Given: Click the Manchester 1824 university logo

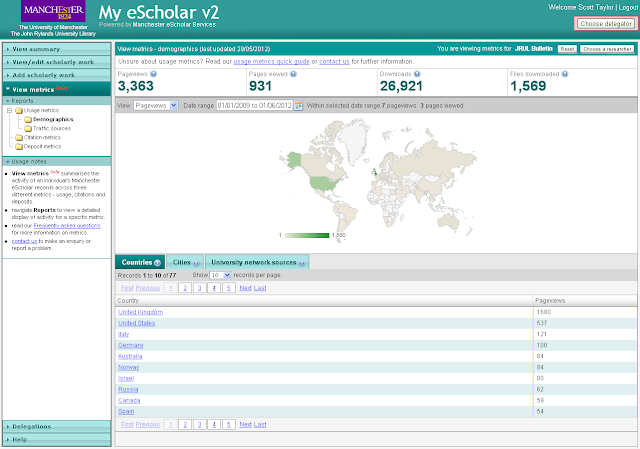Looking at the screenshot, I should [x=53, y=11].
